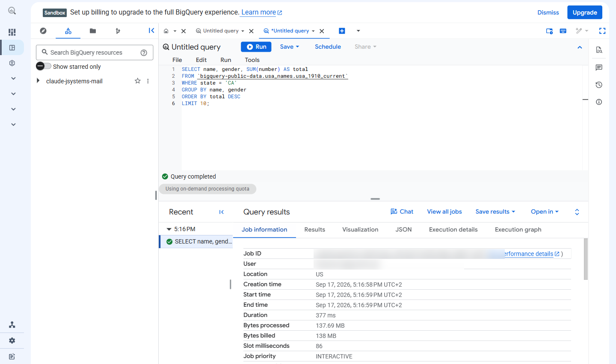Screen dimensions: 616x364
Task: Open the Repositories branch tab in the explorer panel
Action: click(118, 31)
